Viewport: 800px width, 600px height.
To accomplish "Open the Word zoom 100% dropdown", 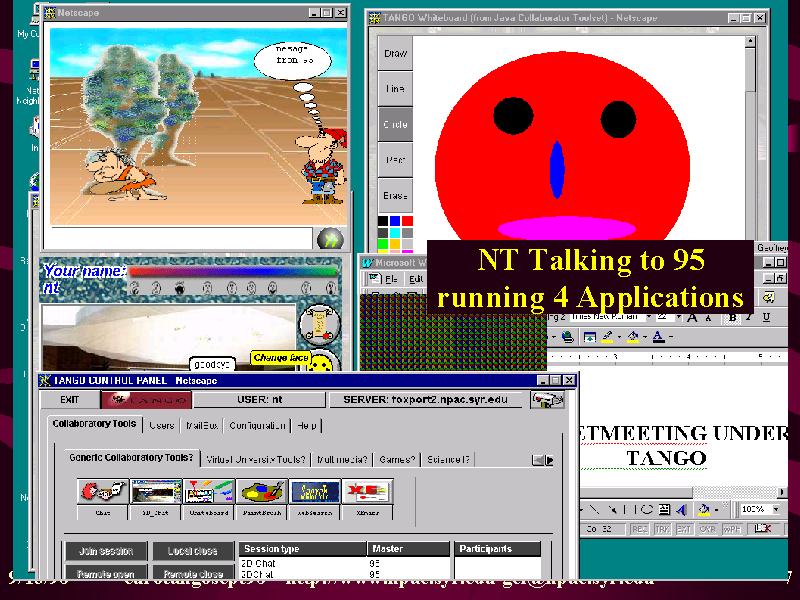I will click(x=776, y=509).
